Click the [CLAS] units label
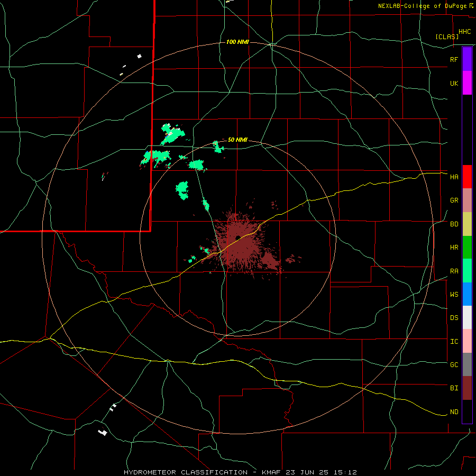Image resolution: width=476 pixels, height=476 pixels. pos(447,36)
